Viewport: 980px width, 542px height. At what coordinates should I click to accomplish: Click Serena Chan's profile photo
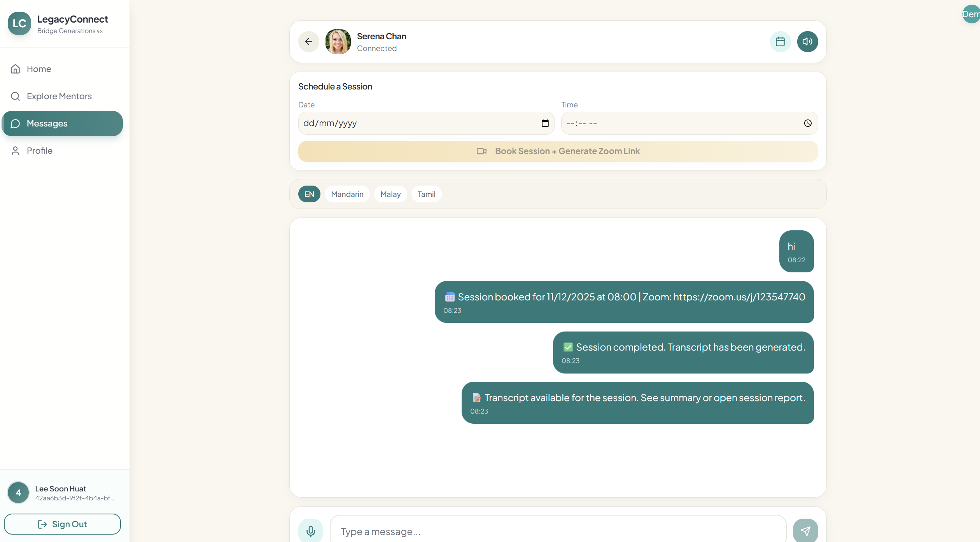[x=338, y=42]
